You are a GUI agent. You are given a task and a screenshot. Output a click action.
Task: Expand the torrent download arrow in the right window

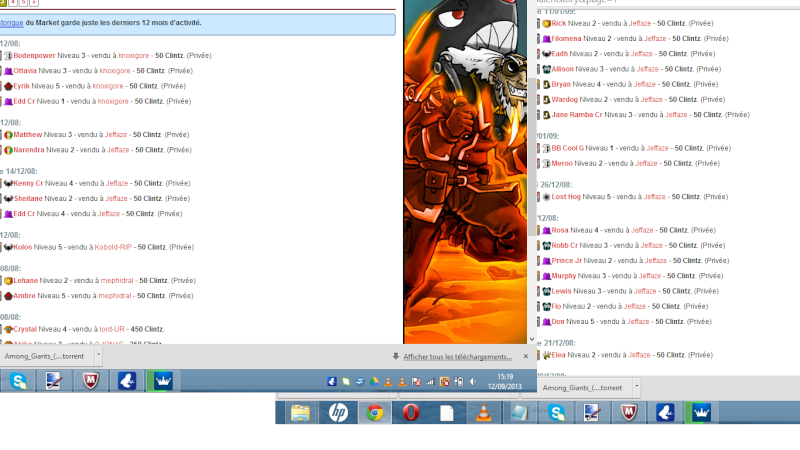[636, 386]
